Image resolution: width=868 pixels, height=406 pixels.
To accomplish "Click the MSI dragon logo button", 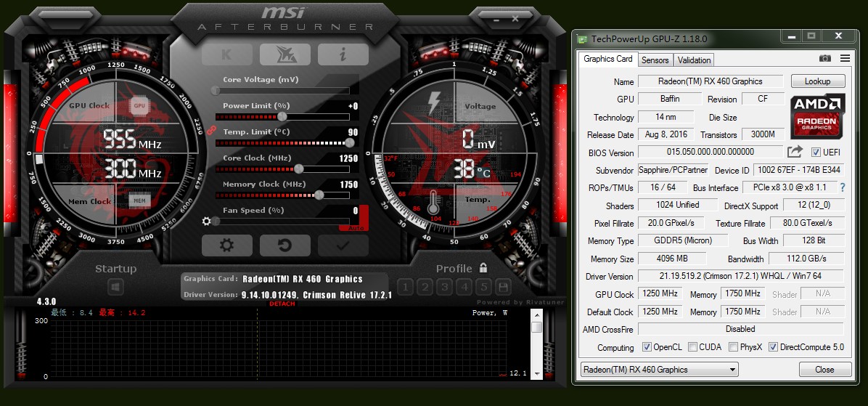I will click(285, 54).
